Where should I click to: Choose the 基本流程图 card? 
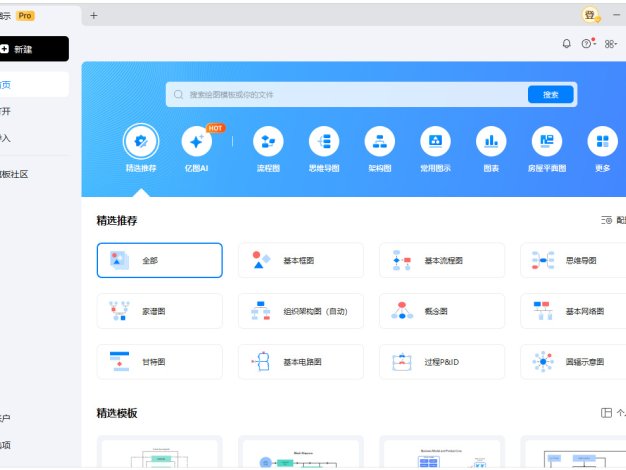442,260
